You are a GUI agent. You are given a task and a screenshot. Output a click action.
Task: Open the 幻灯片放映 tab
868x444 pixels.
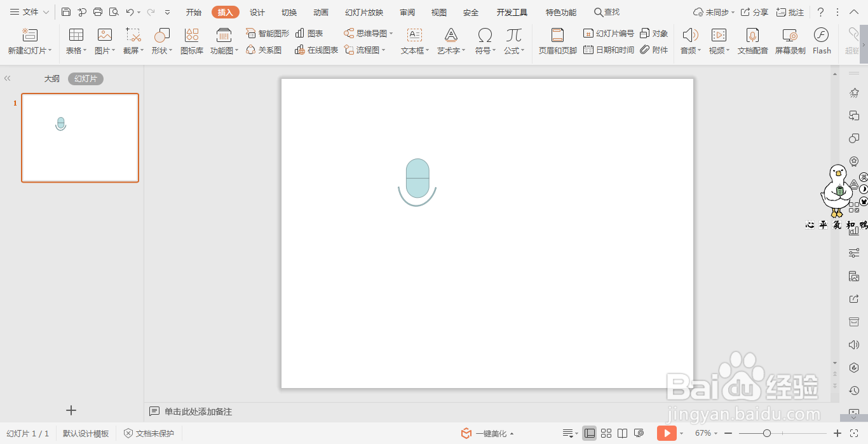(364, 12)
